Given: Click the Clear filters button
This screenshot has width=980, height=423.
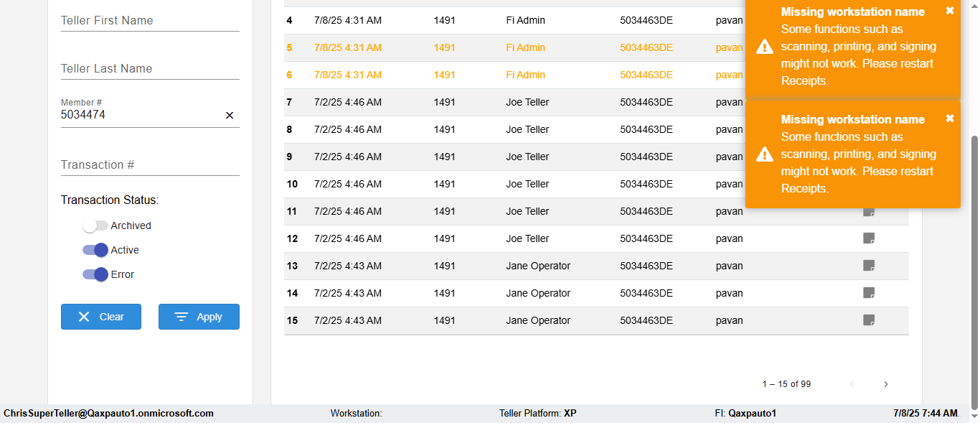Looking at the screenshot, I should click(101, 317).
